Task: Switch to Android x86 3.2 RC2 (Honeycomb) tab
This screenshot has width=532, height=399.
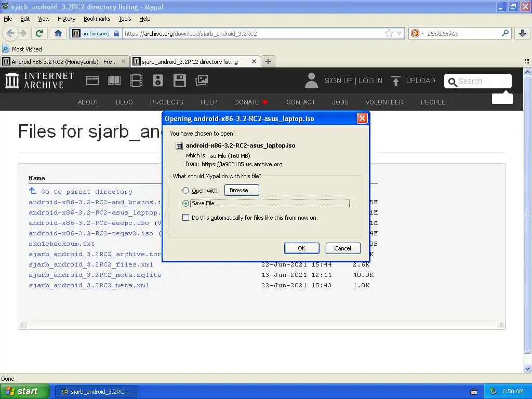Action: coord(64,61)
